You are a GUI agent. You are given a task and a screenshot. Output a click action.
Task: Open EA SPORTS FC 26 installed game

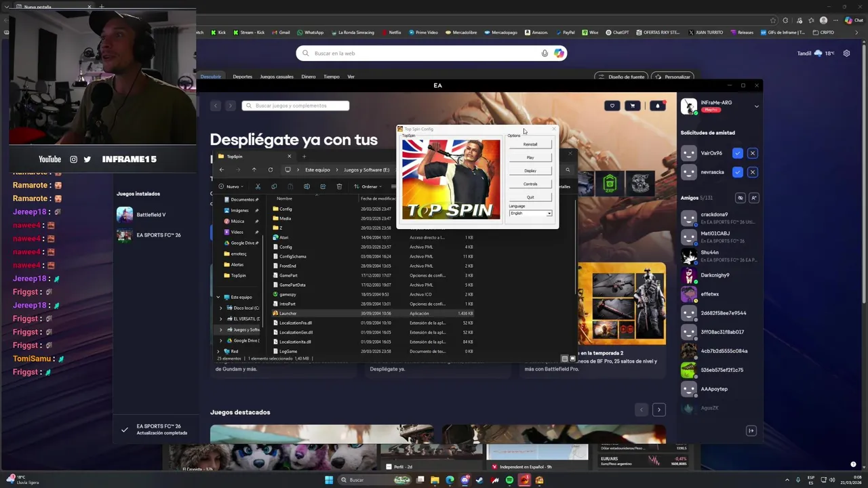pos(157,235)
